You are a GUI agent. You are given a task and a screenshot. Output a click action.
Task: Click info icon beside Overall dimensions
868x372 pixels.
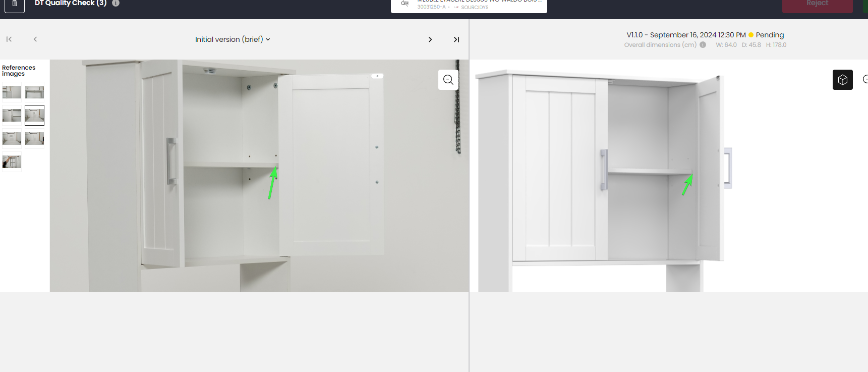coord(703,45)
